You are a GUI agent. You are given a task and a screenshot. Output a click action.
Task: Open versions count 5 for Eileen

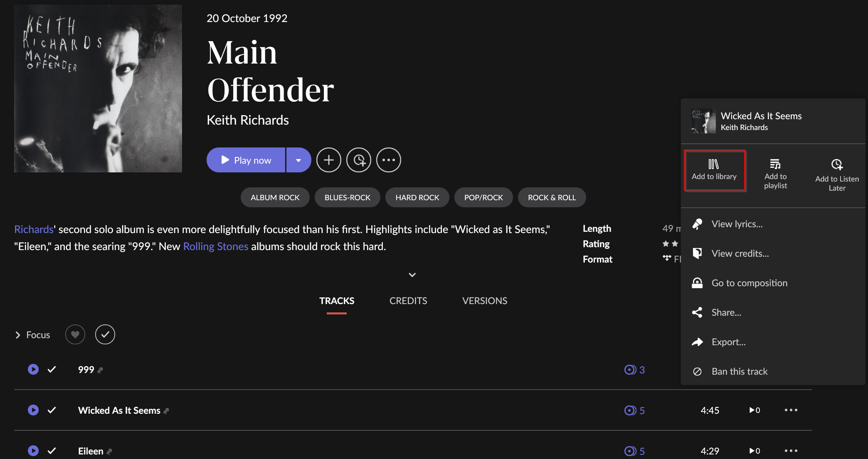[x=634, y=451]
